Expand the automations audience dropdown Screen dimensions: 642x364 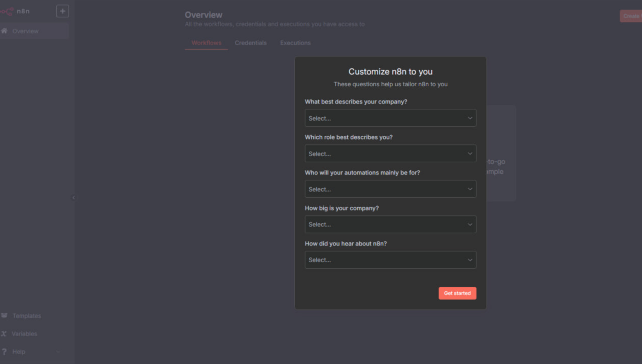click(x=390, y=189)
